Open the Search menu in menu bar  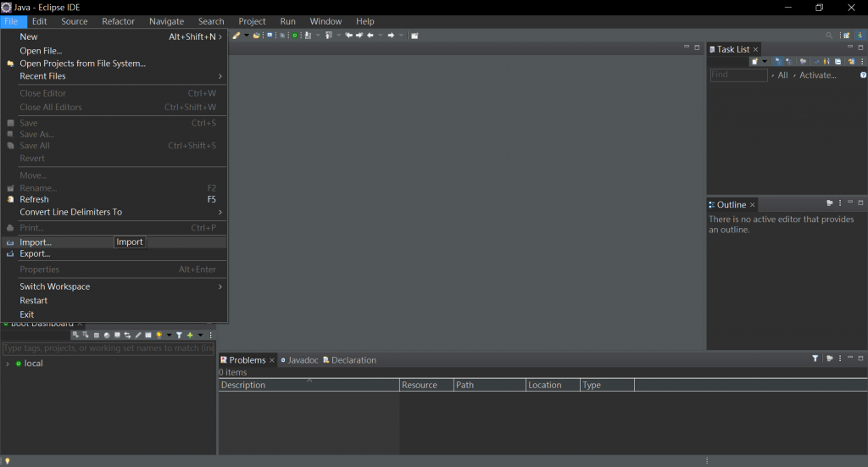211,21
